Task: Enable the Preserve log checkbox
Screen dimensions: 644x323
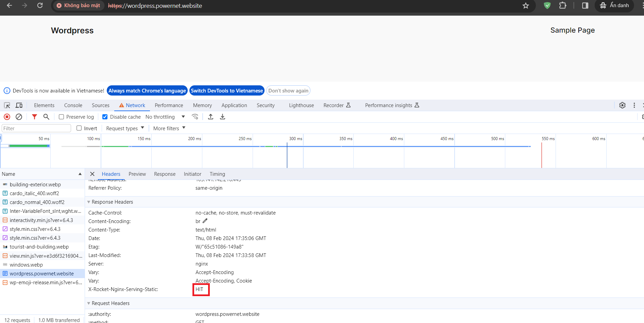Action: [x=62, y=117]
